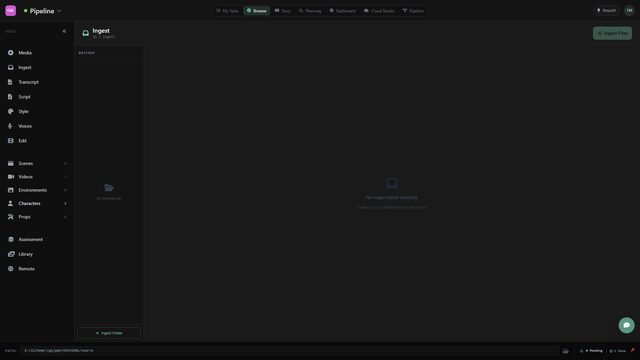Click the red pin icon in status bar

pyautogui.click(x=633, y=350)
